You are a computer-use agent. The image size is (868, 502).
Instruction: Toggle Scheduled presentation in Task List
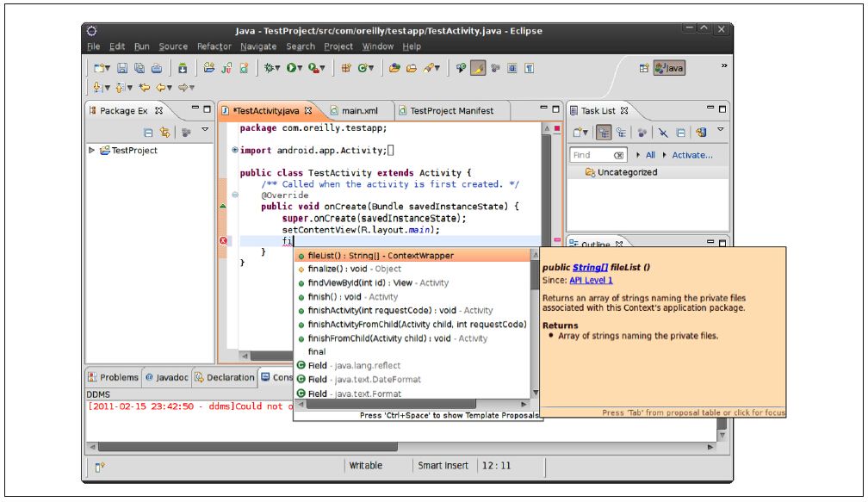pyautogui.click(x=621, y=133)
